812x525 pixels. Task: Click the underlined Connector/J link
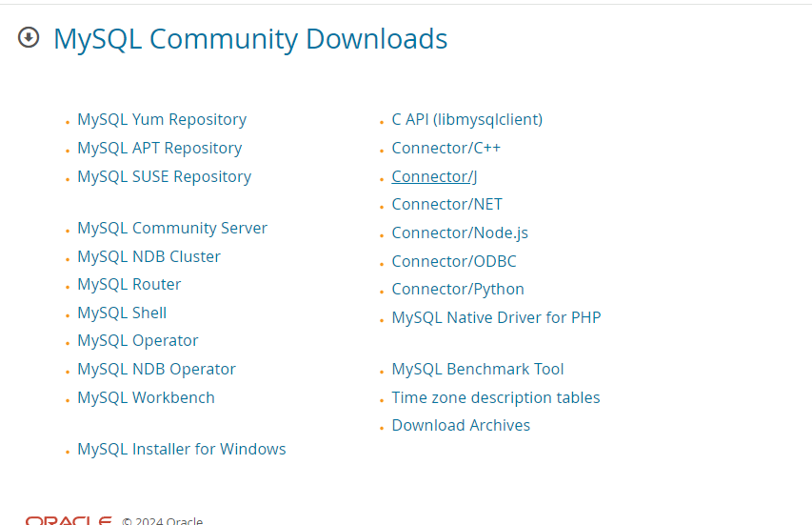pyautogui.click(x=434, y=176)
